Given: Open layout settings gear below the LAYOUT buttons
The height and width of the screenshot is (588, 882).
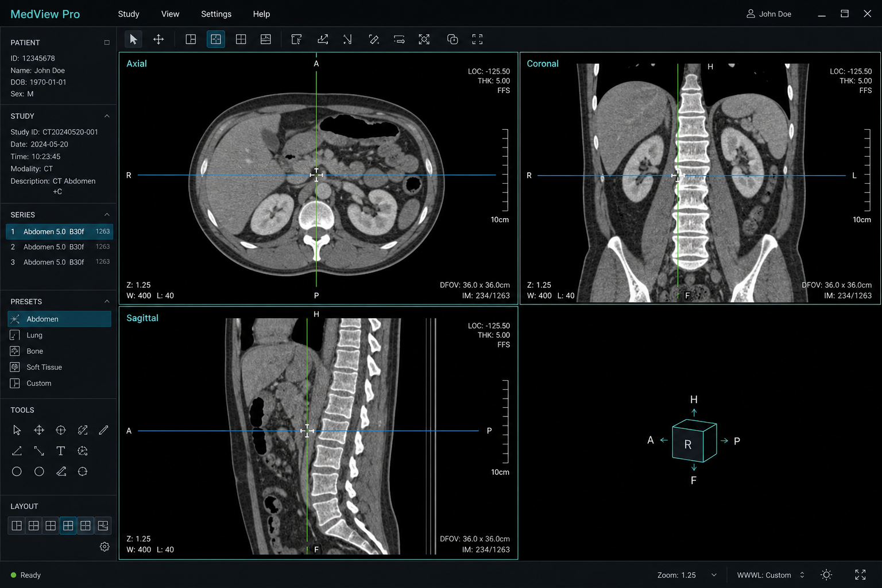Looking at the screenshot, I should (105, 547).
